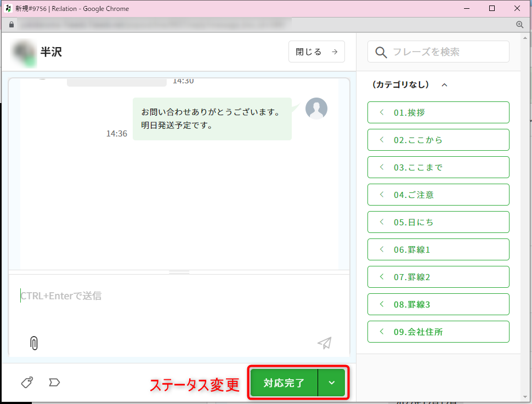
Task: Maximize the Chrome window
Action: [492, 8]
